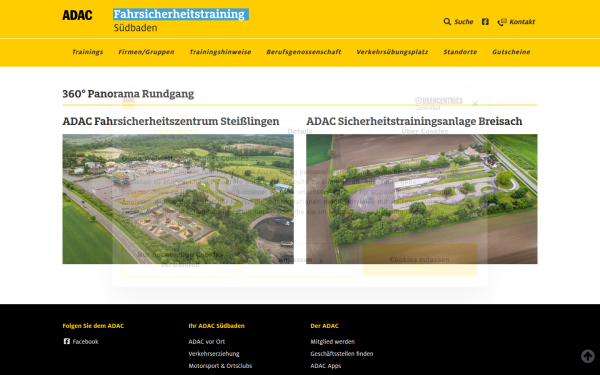Close the cookie dialog with X
600x375 pixels.
[x=475, y=104]
